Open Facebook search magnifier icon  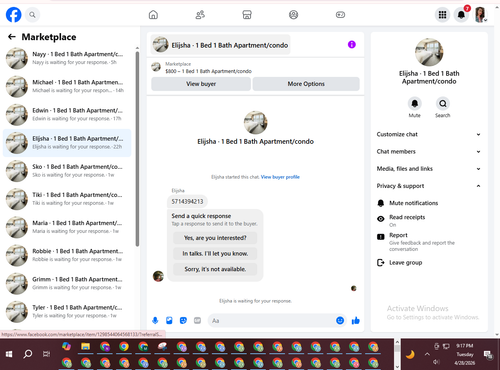32,15
